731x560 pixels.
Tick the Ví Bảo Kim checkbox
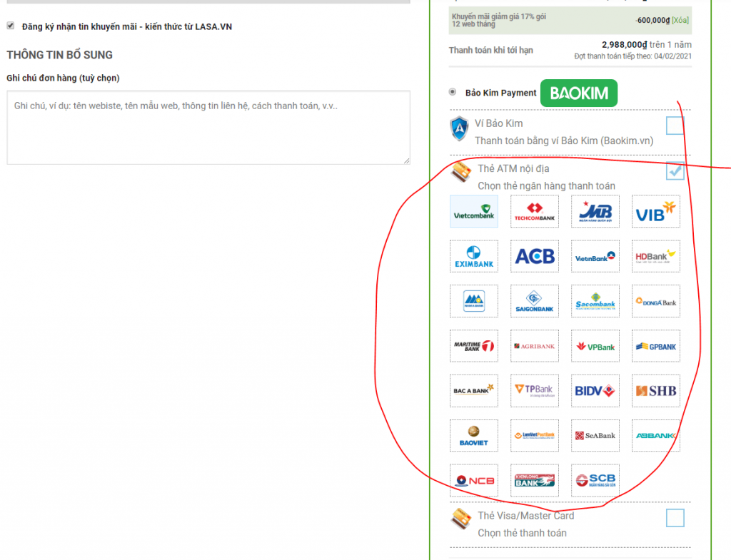[x=675, y=126]
